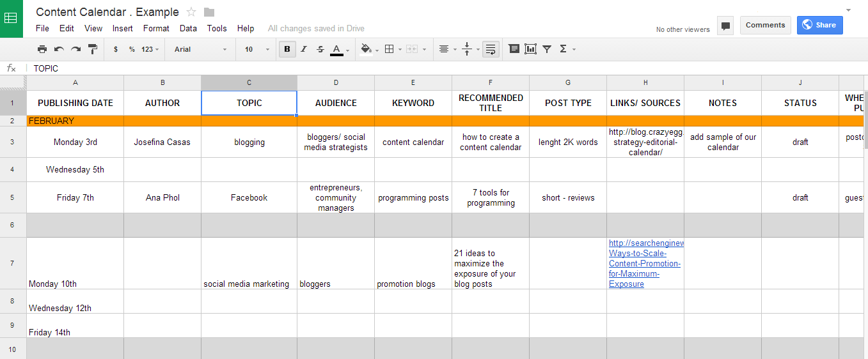
Task: Open the Format menu
Action: tap(156, 28)
